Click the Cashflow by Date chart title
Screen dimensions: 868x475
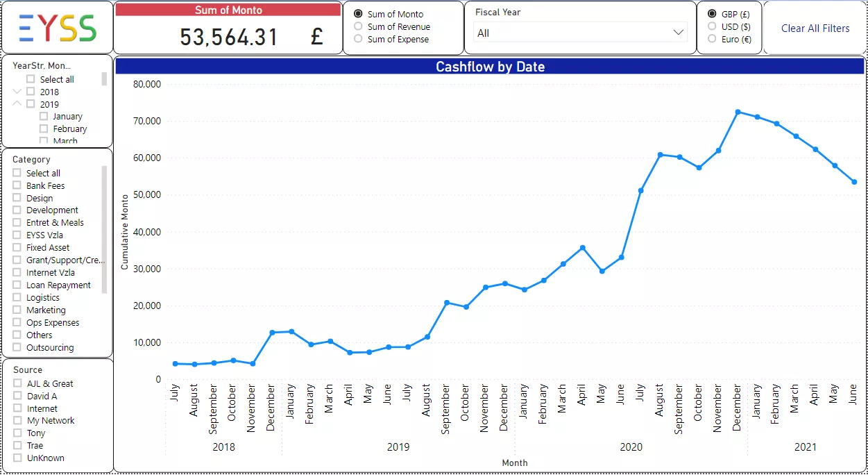pos(490,67)
